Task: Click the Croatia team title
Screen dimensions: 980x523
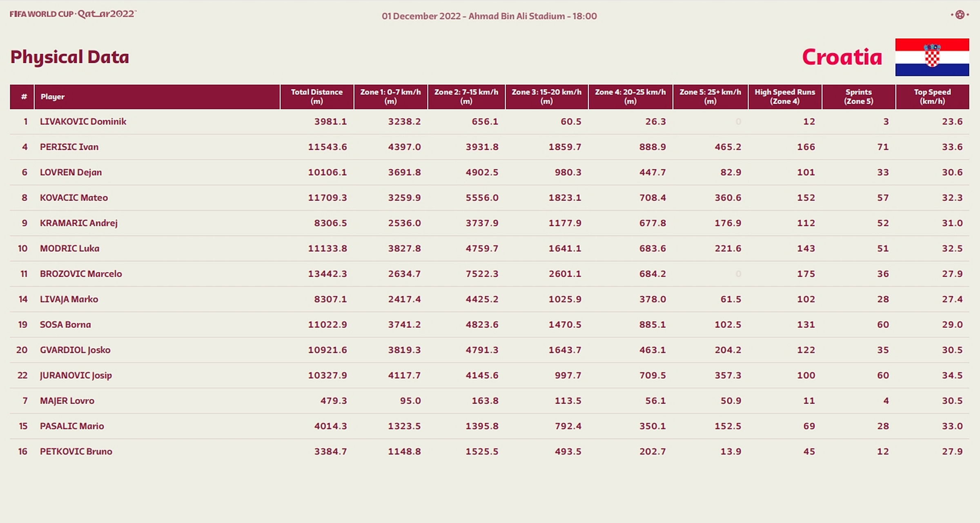Action: [842, 57]
